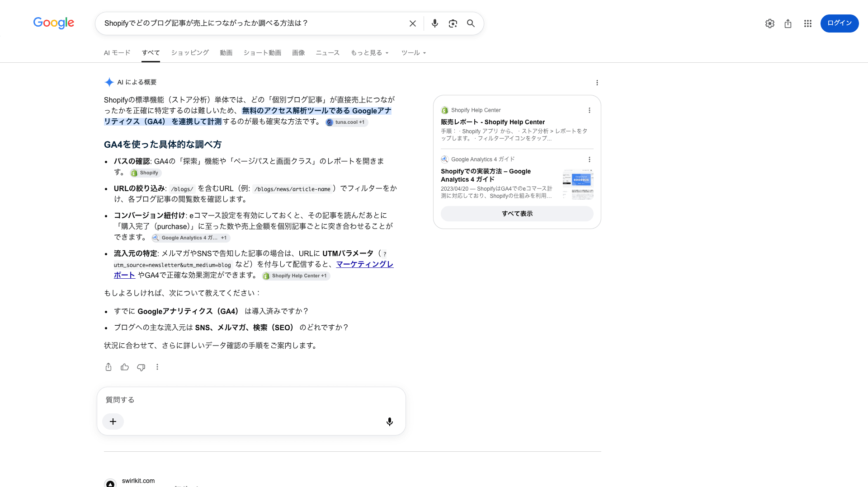This screenshot has height=487, width=868.
Task: Switch to the ニュース tab
Action: pyautogui.click(x=327, y=53)
